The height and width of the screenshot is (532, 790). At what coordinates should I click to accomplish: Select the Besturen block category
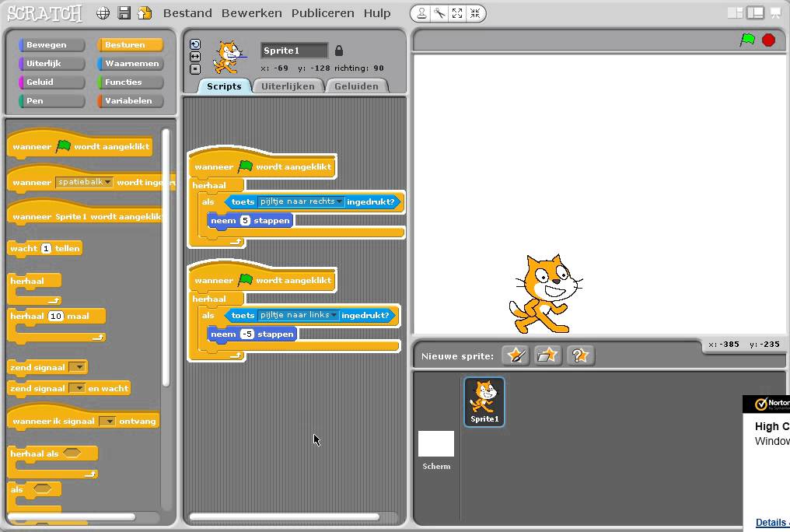point(131,45)
